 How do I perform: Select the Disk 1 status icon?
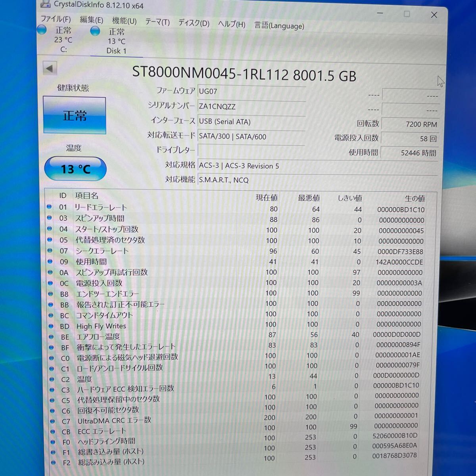click(x=95, y=31)
